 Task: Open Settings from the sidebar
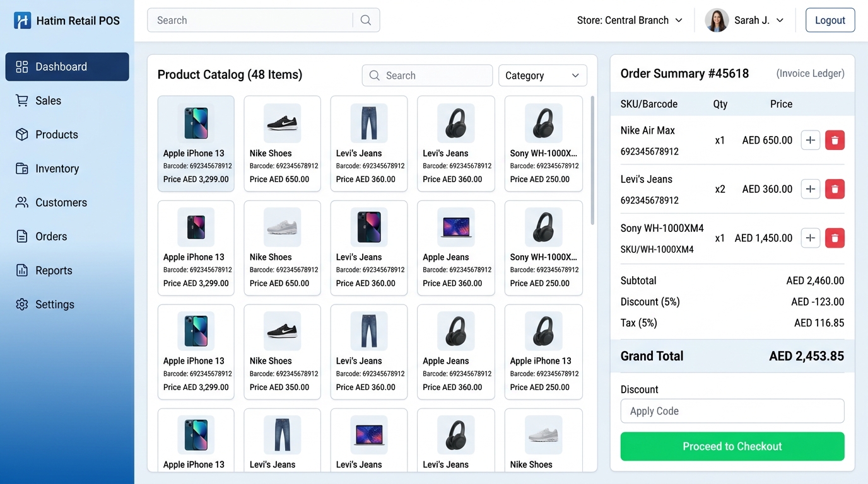pos(67,305)
